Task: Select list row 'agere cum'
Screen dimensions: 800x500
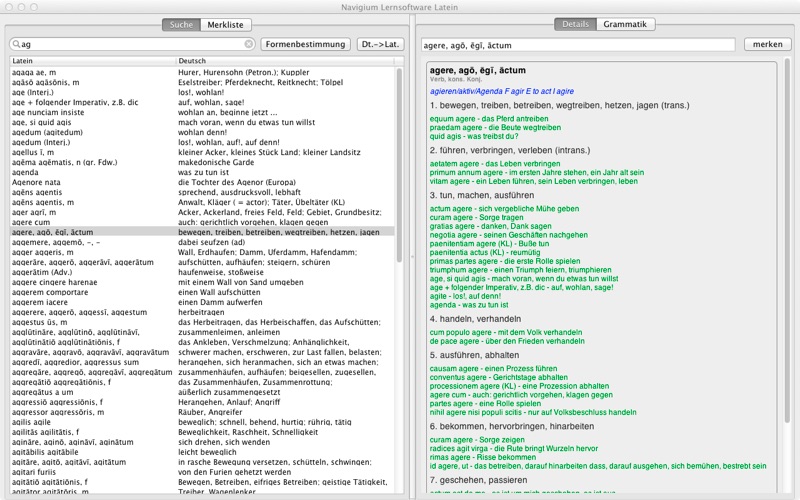Action: [202, 222]
